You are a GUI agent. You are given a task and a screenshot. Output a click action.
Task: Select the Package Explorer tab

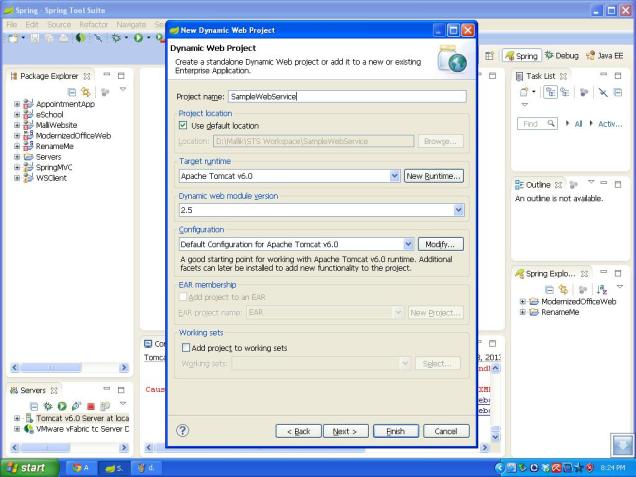pyautogui.click(x=49, y=76)
